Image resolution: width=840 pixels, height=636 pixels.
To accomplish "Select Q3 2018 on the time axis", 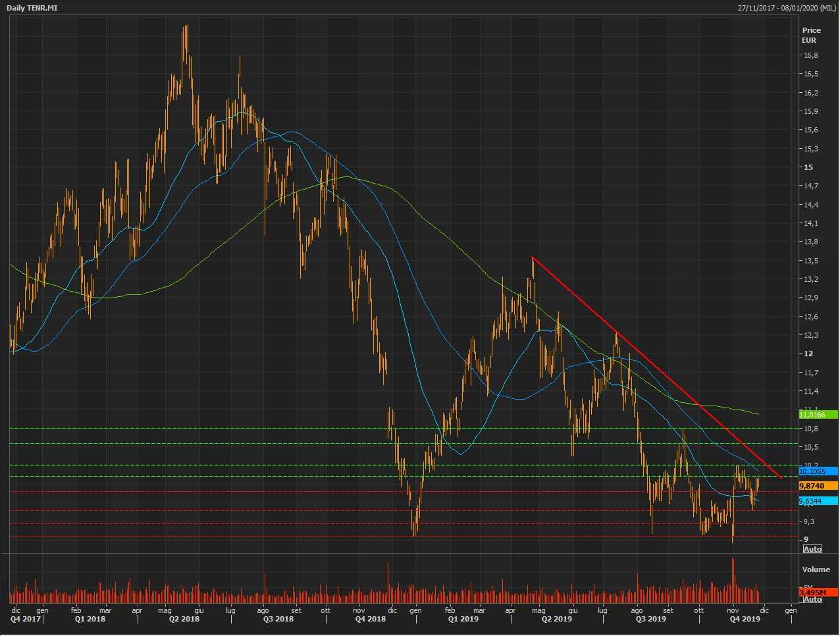I will [x=278, y=619].
